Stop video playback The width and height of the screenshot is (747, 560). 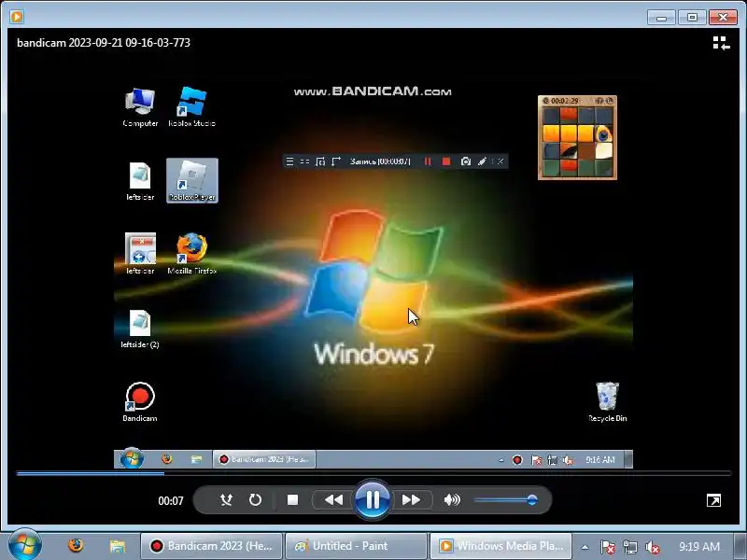pos(292,500)
